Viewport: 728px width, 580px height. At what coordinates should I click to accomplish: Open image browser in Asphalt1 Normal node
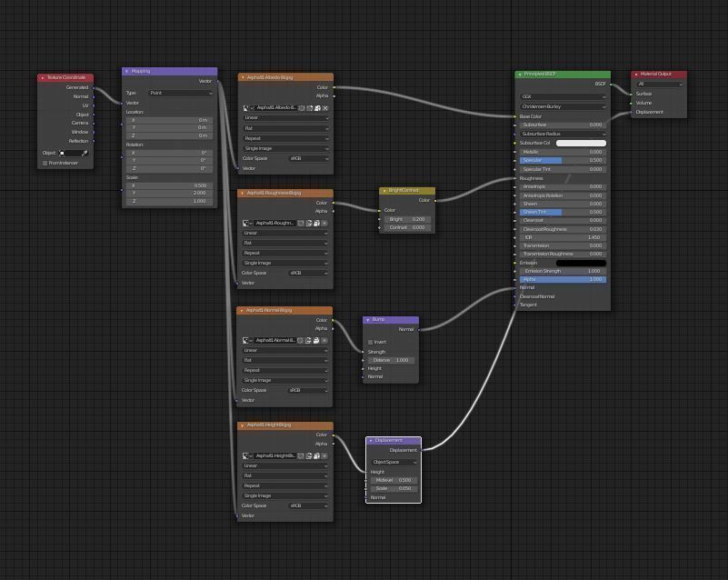[247, 340]
